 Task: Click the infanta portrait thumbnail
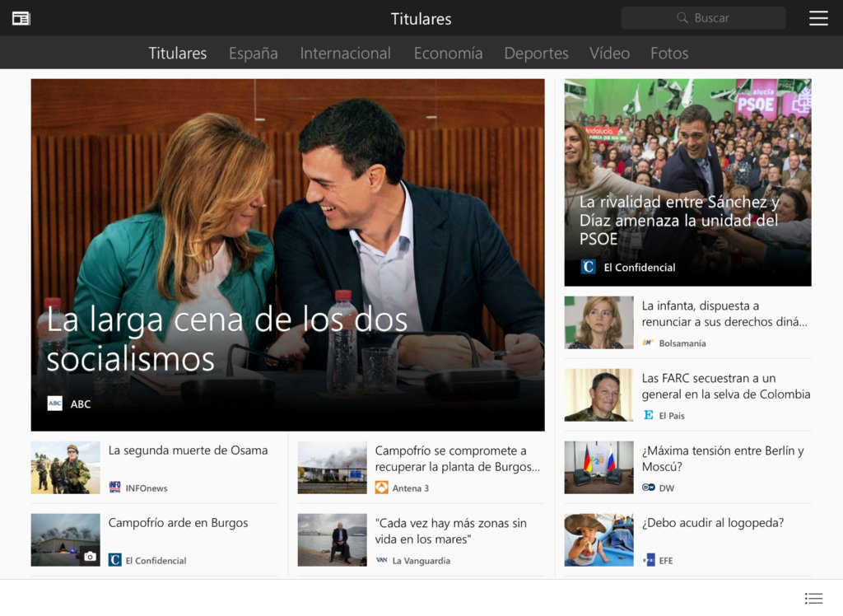point(599,322)
